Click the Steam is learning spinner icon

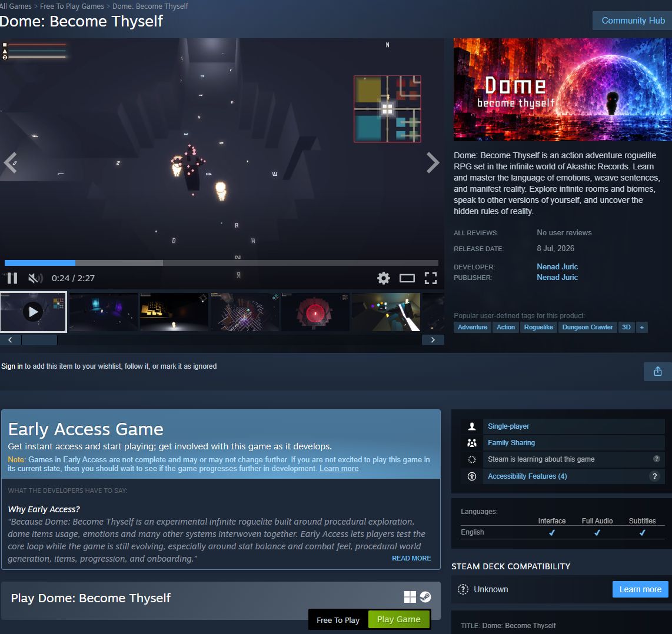472,459
